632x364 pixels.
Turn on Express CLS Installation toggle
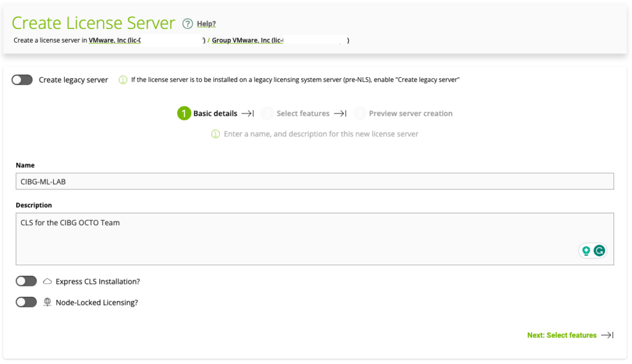[x=27, y=281]
